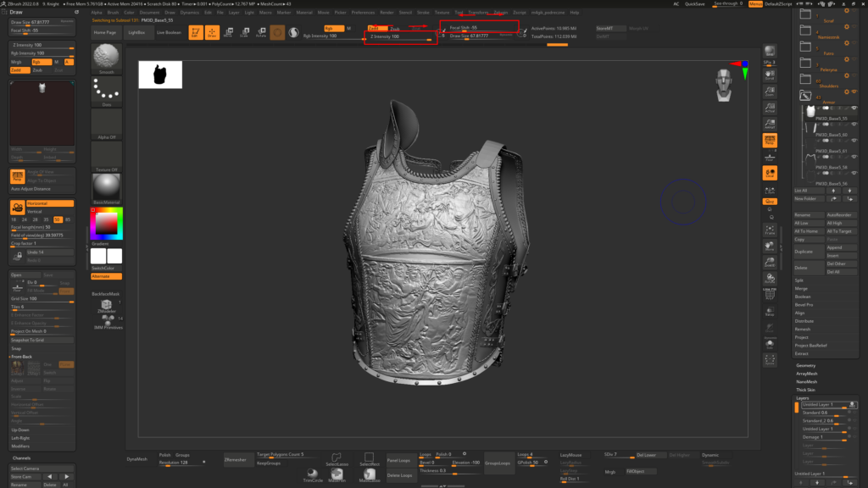Select the Draw mode icon
Image resolution: width=868 pixels, height=488 pixels.
212,33
